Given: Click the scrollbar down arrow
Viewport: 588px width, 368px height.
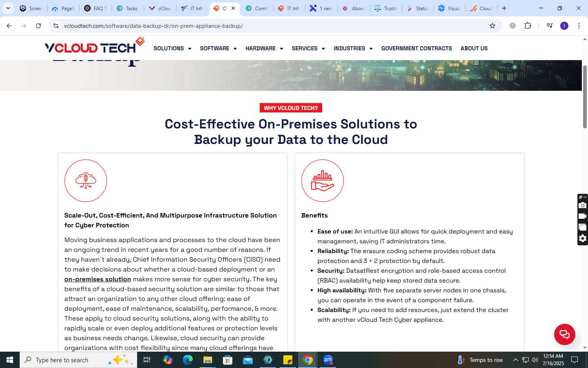Looking at the screenshot, I should pyautogui.click(x=585, y=348).
